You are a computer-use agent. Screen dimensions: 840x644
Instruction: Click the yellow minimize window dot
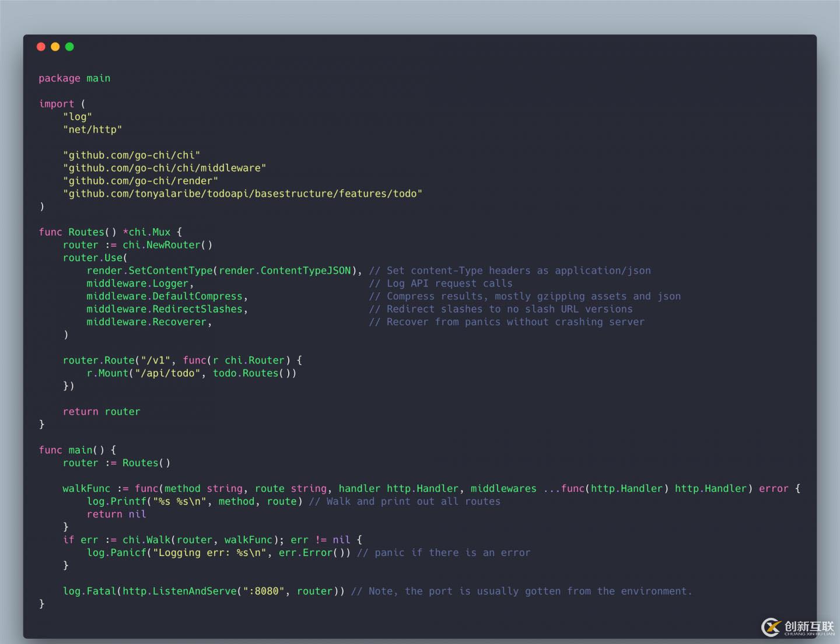[x=55, y=47]
